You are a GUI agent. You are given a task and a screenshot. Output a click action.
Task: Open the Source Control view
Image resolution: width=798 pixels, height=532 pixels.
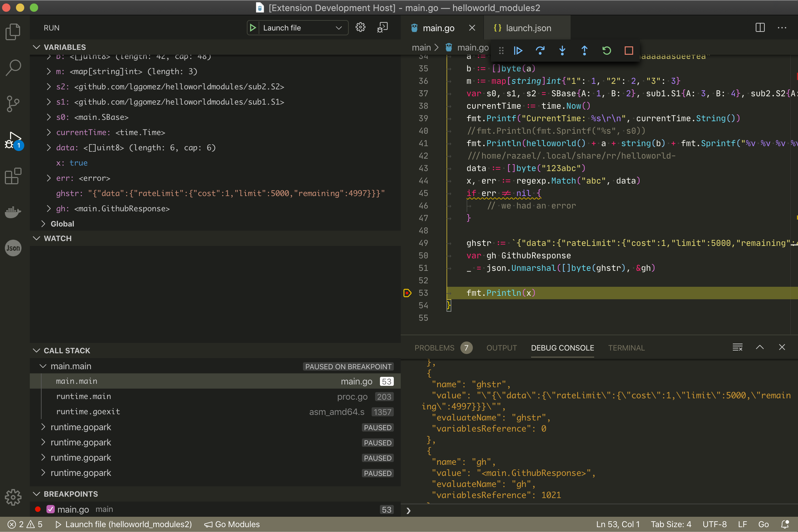point(13,103)
